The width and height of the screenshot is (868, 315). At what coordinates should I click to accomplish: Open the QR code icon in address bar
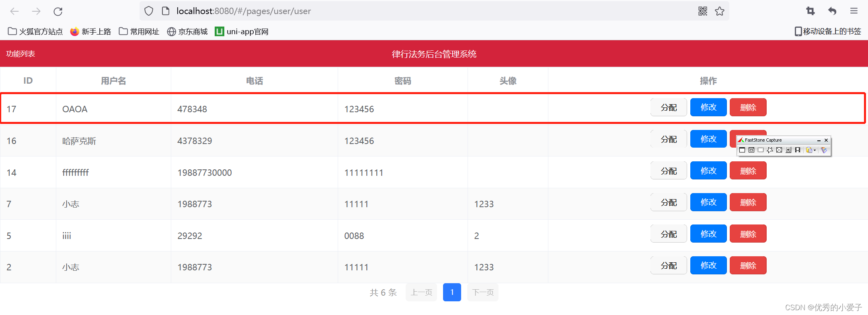click(x=703, y=11)
